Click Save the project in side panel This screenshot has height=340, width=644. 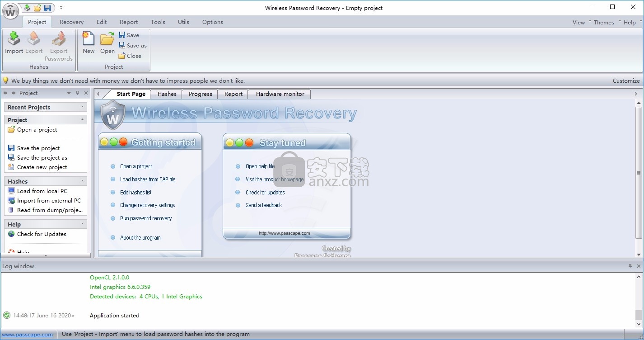click(x=34, y=148)
